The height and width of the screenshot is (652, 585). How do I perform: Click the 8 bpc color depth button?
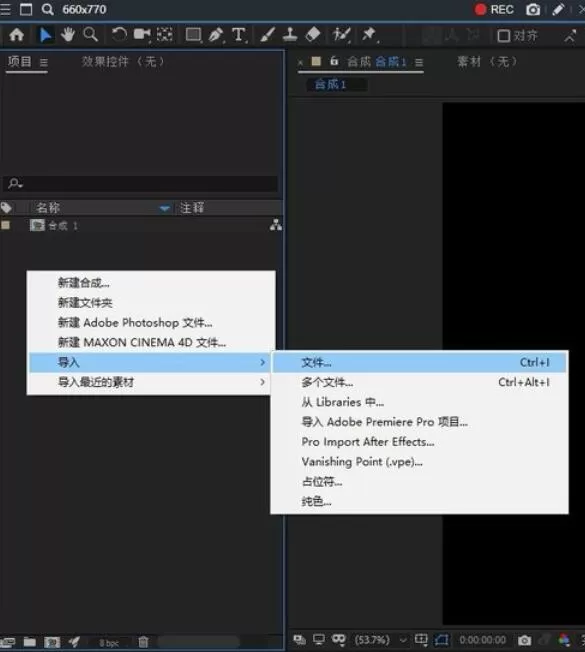109,643
